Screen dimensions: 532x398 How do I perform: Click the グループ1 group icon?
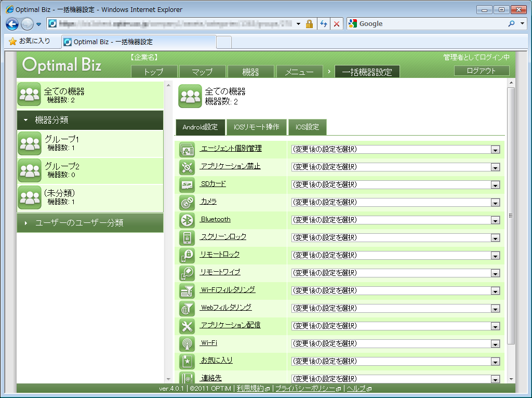[x=30, y=143]
